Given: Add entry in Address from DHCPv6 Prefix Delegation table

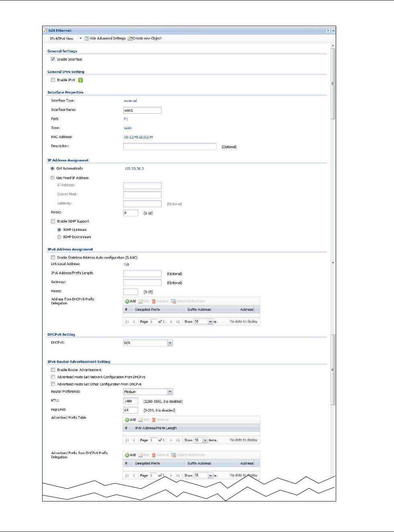Looking at the screenshot, I should coord(130,301).
